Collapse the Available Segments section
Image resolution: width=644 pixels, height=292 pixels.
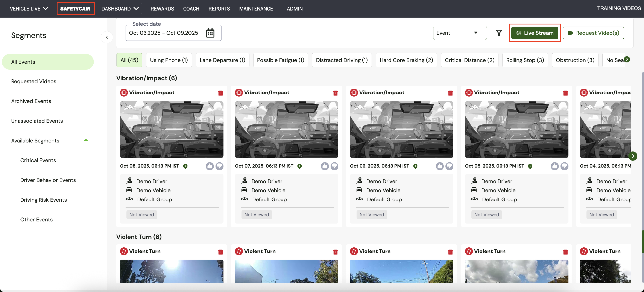[86, 140]
